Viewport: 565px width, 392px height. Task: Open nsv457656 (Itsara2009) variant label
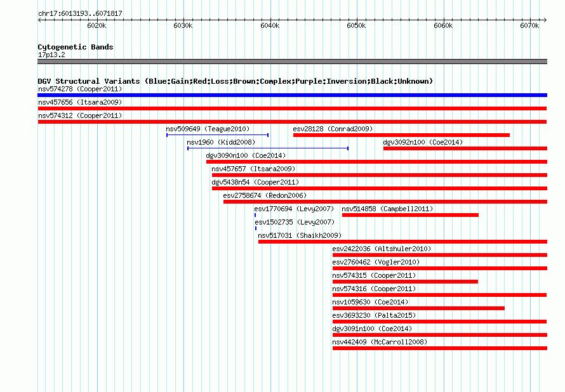point(80,102)
